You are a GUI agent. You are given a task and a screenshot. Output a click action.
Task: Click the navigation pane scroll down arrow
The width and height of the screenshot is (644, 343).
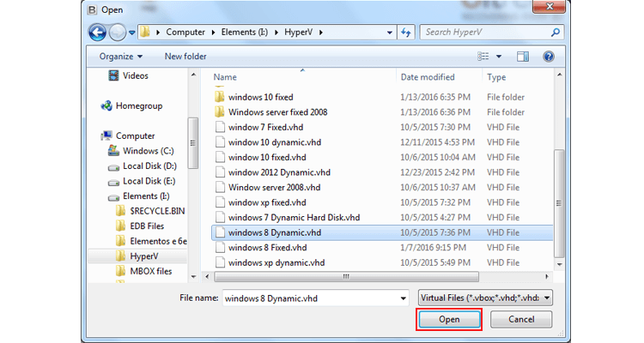(193, 277)
